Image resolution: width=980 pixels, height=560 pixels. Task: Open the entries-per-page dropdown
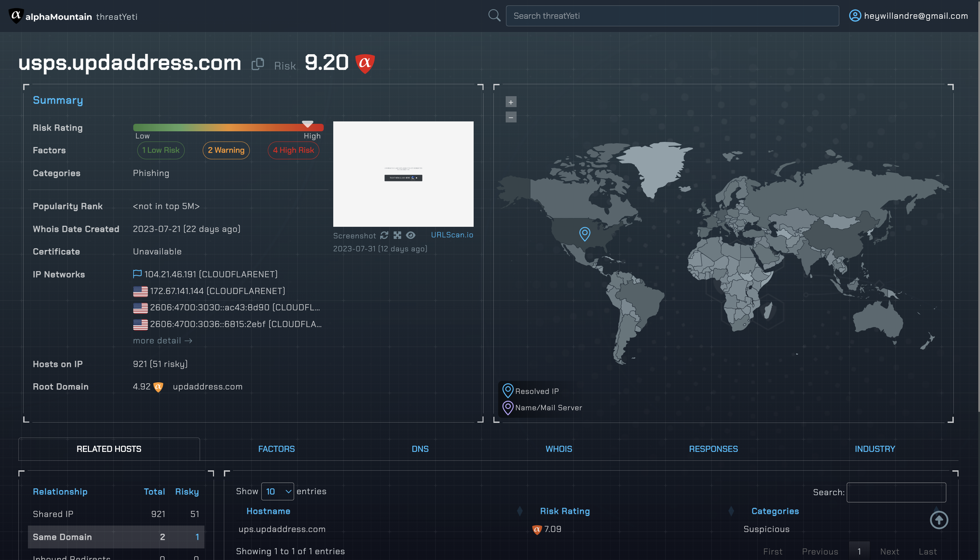pyautogui.click(x=277, y=491)
